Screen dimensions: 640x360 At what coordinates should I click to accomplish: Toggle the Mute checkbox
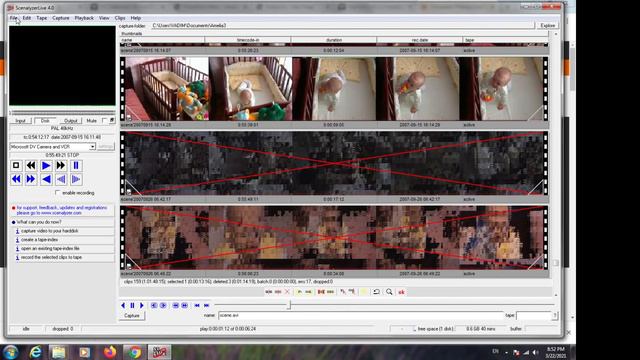tap(104, 120)
